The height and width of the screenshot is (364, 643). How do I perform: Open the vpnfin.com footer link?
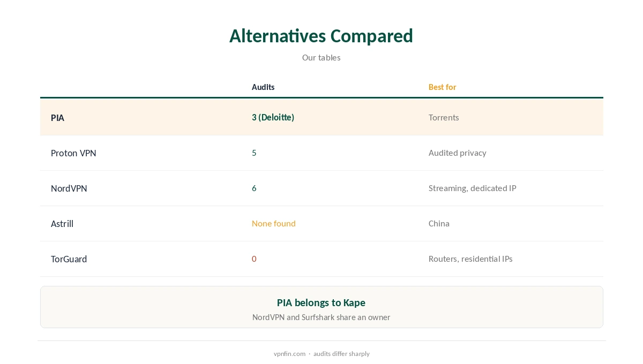click(289, 354)
